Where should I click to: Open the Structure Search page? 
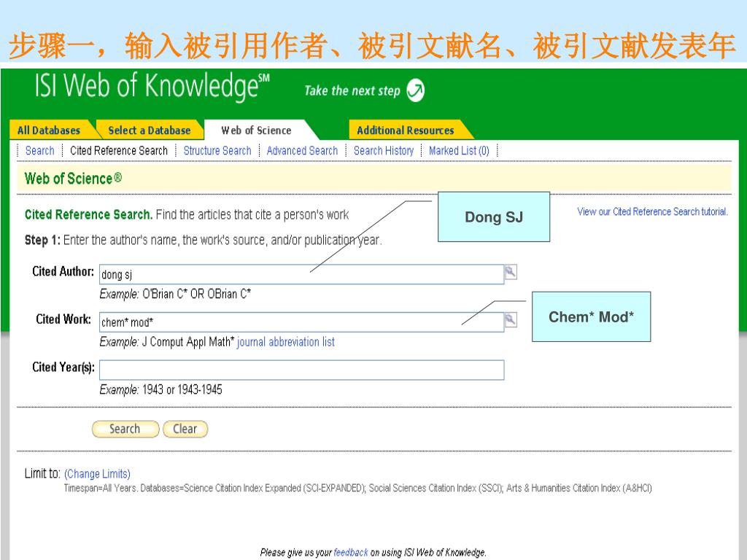217,150
